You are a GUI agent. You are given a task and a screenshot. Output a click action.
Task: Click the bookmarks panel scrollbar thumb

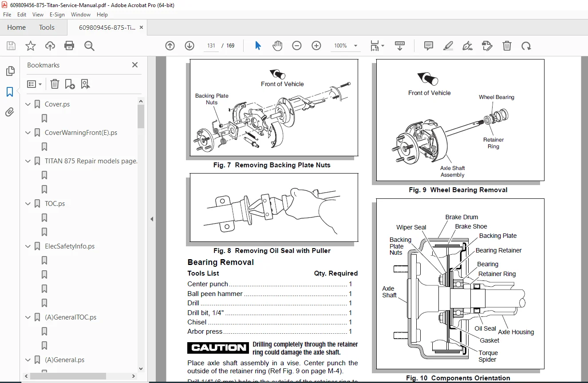pos(141,116)
